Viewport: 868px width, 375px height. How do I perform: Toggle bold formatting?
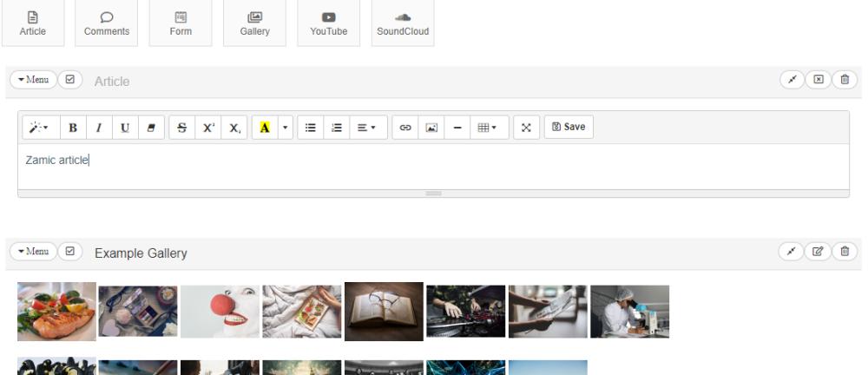73,128
